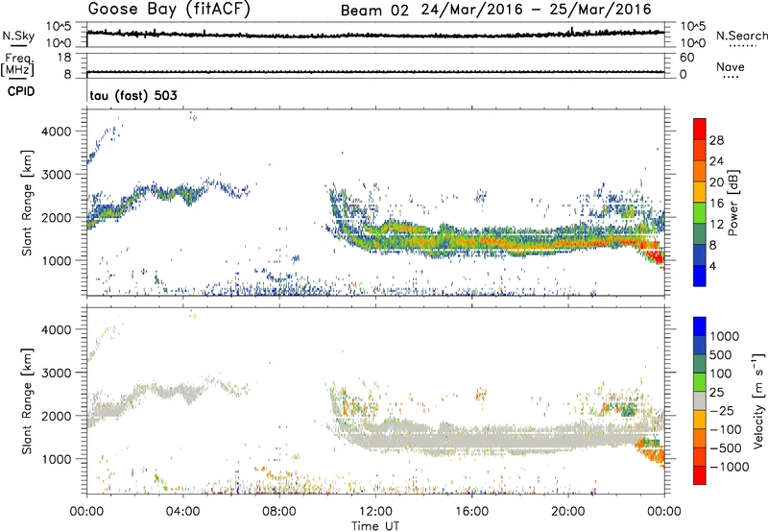Click the -100 tick on Velocity colorbar
This screenshot has width=768, height=532.
click(726, 429)
